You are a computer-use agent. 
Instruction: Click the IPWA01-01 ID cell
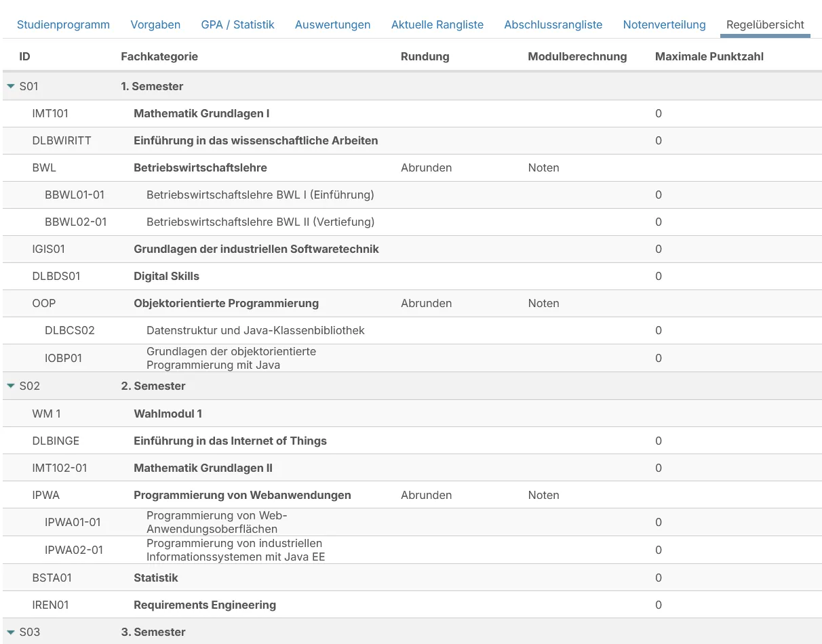(x=73, y=522)
